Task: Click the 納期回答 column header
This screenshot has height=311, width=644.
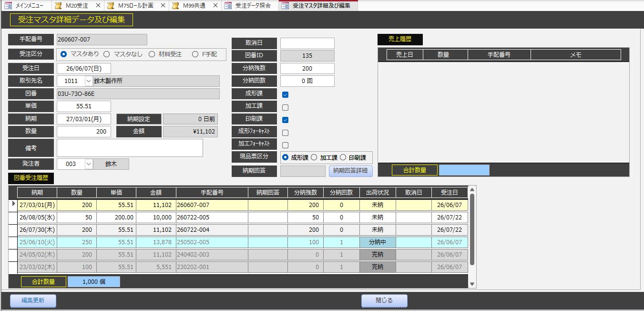Action: (268, 193)
